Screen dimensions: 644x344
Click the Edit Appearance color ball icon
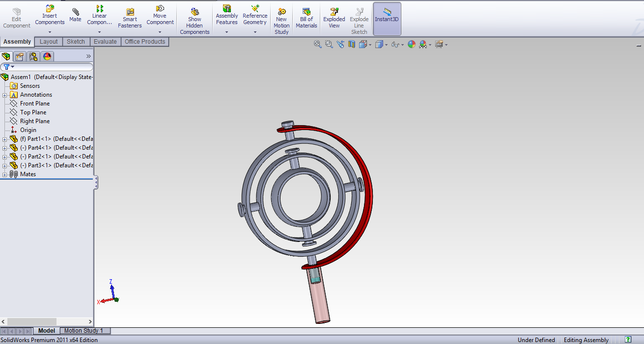coord(411,44)
